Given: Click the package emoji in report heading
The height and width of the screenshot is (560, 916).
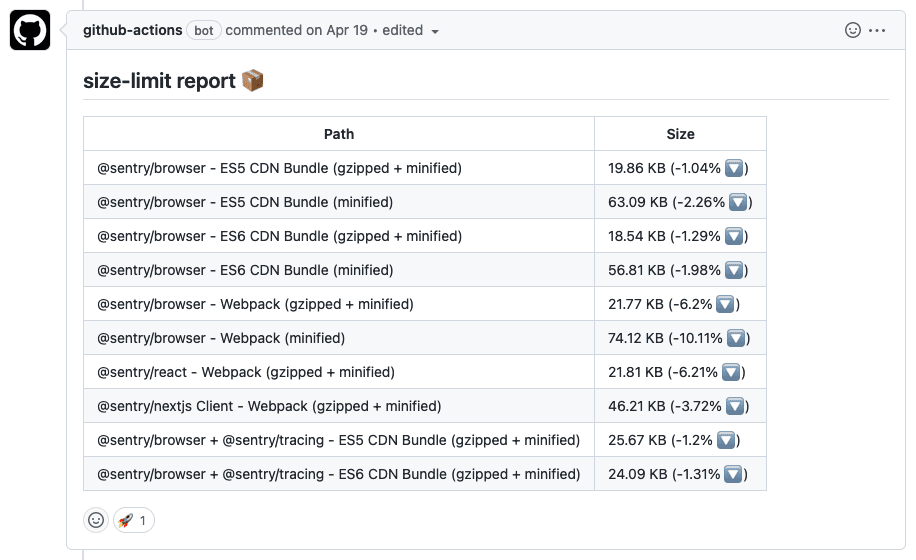Looking at the screenshot, I should [252, 81].
